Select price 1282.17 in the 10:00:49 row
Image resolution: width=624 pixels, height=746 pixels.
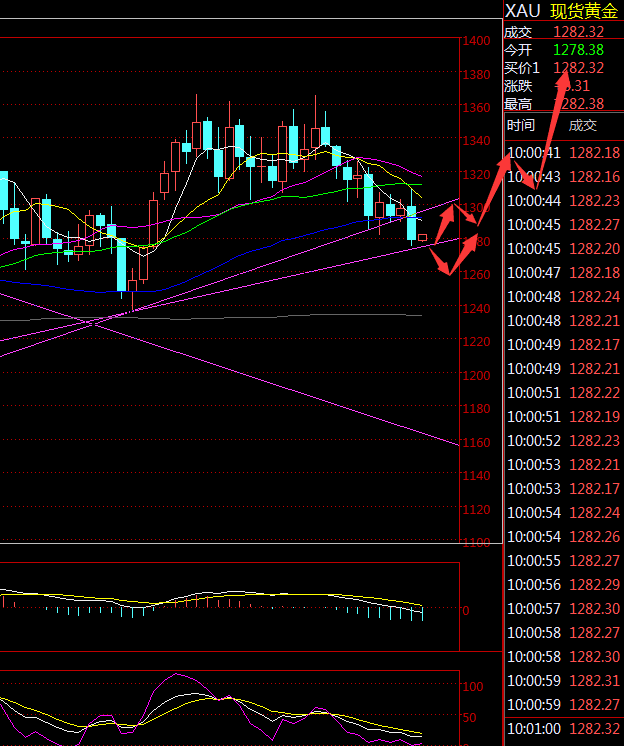[595, 344]
